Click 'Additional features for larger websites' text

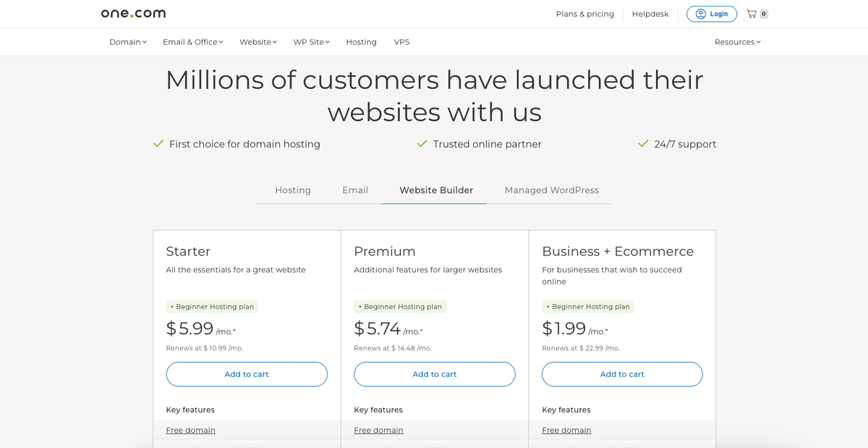pyautogui.click(x=427, y=270)
